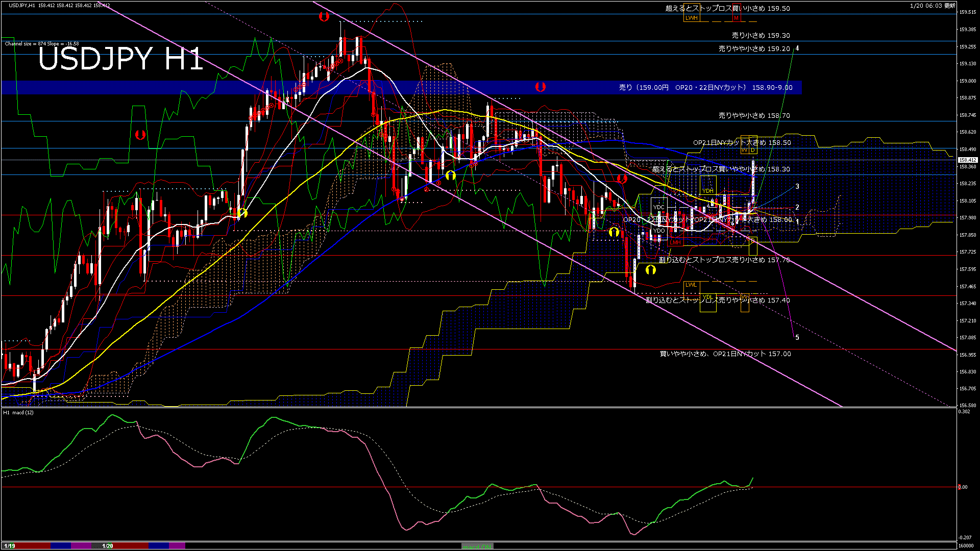Select wave point number 4 label
This screenshot has width=980, height=551.
pos(797,48)
